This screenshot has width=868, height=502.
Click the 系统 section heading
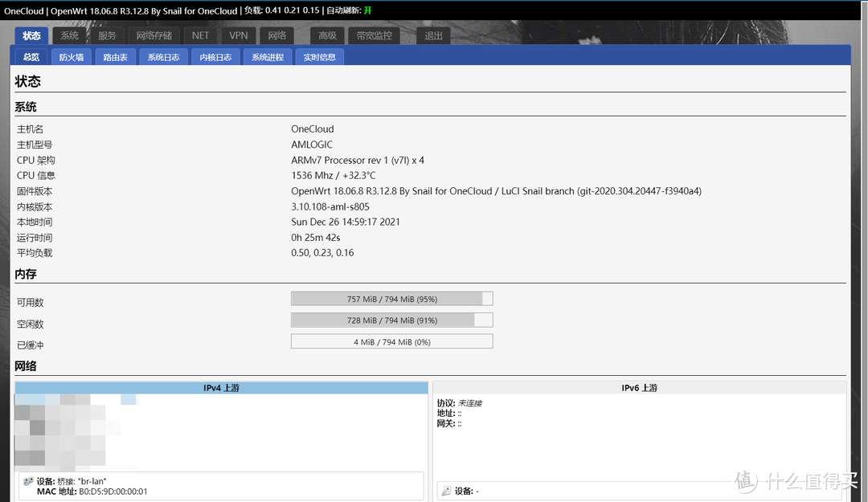(26, 107)
